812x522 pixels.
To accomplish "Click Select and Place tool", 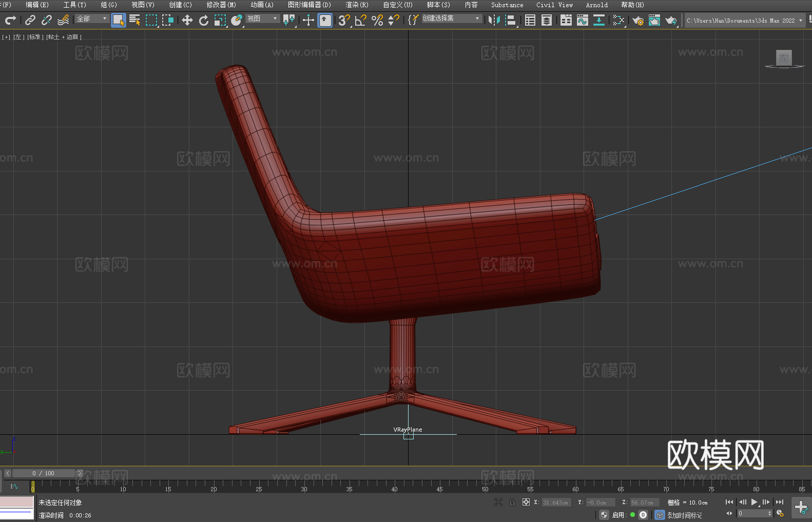I will tap(237, 20).
